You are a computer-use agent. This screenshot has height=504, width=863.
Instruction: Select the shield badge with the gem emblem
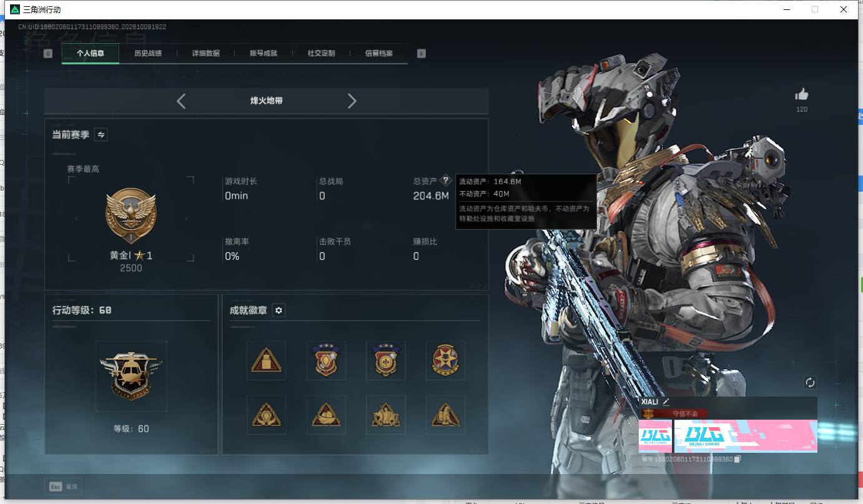326,360
